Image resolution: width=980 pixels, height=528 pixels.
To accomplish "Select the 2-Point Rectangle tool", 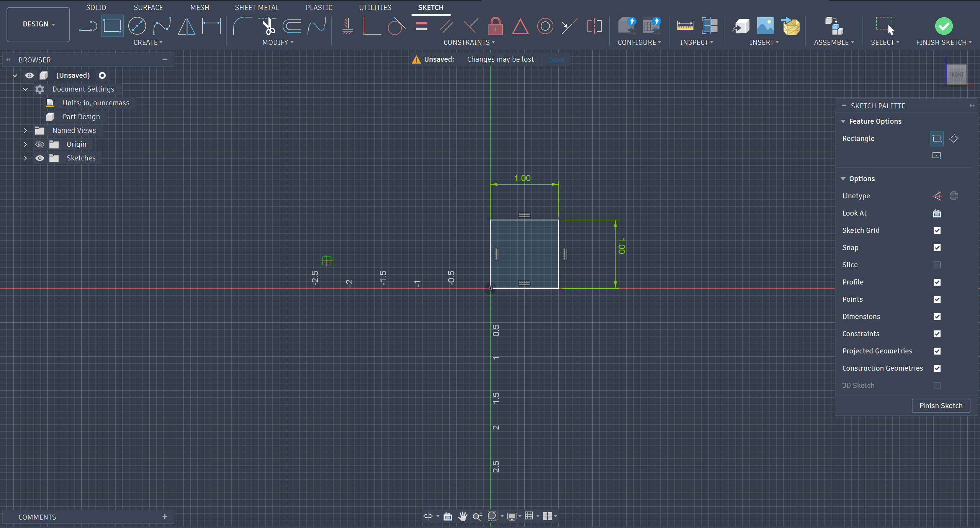I will click(112, 26).
